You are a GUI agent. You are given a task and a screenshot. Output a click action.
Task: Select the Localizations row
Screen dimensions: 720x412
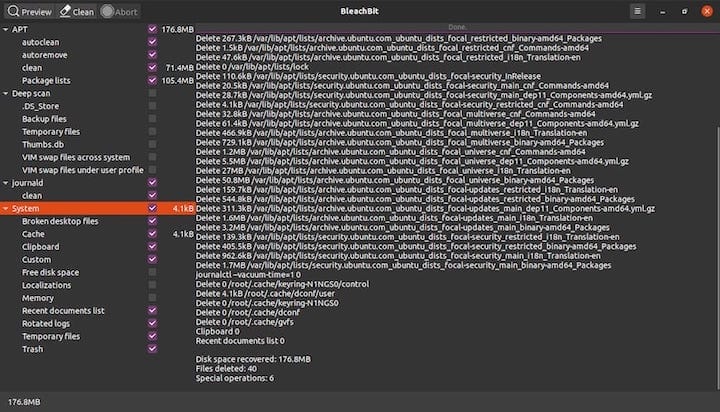(97, 285)
